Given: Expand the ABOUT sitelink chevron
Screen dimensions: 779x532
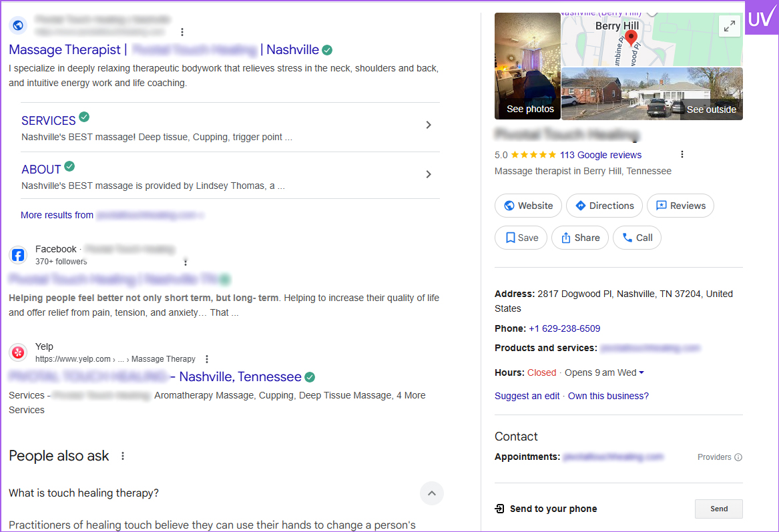Looking at the screenshot, I should (429, 174).
